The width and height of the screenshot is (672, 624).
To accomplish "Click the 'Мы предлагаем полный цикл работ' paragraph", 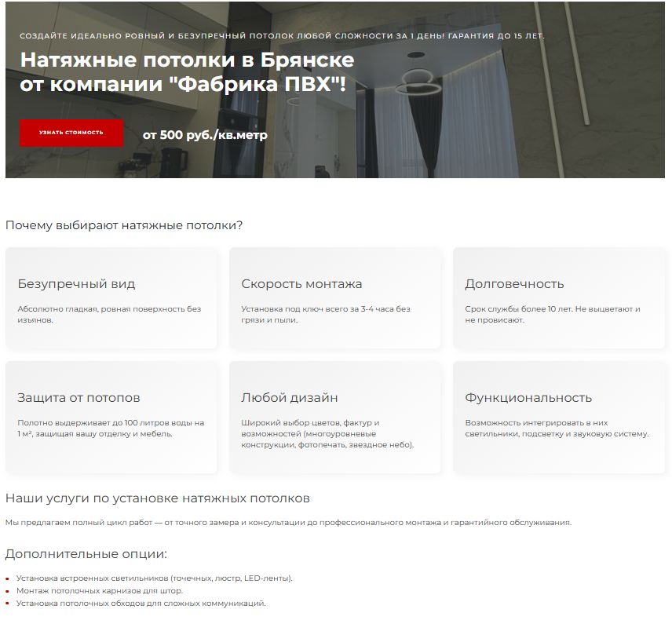I will (x=288, y=523).
